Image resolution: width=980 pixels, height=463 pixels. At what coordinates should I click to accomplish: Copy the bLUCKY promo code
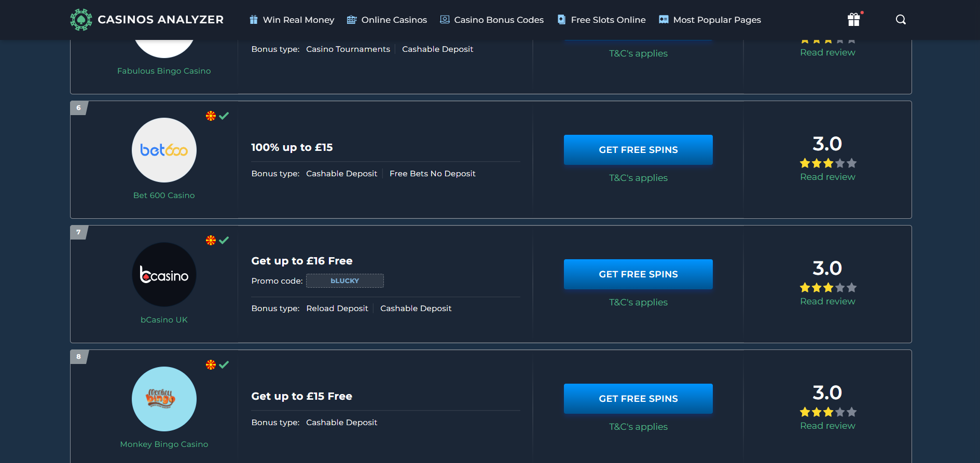point(345,280)
